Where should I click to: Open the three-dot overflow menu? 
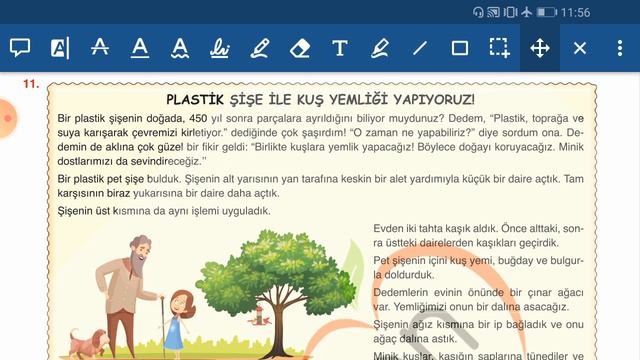click(620, 48)
